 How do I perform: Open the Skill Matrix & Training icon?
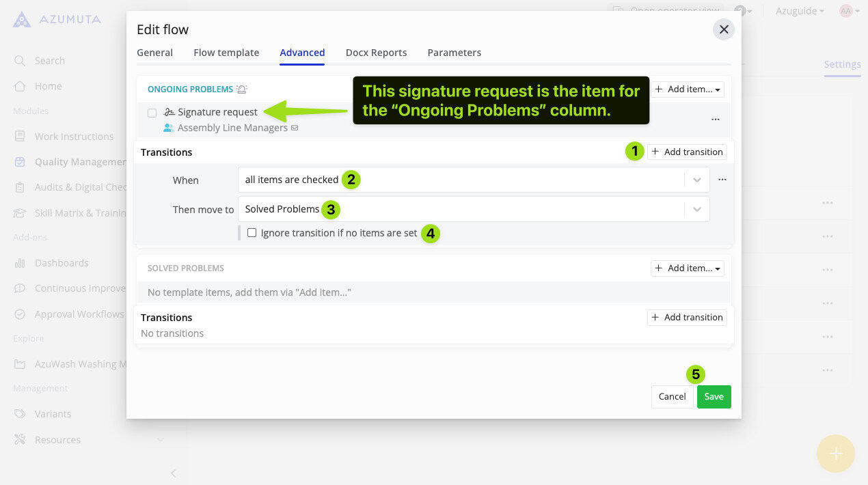(x=20, y=212)
